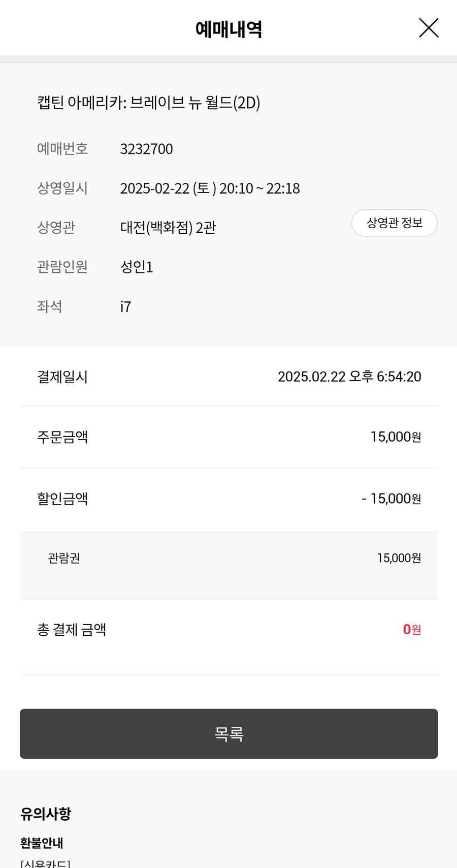This screenshot has height=868, width=457.
Task: Tap the 예매내역 page title
Action: (228, 29)
